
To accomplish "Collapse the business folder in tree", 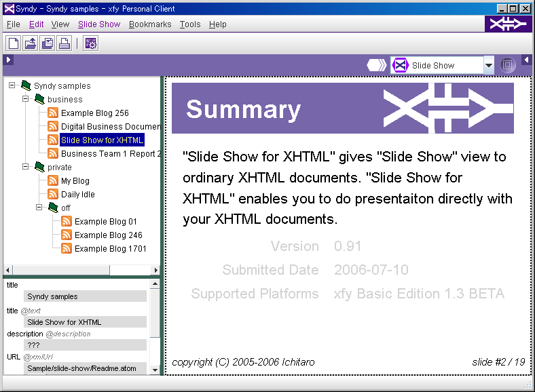I will point(26,99).
